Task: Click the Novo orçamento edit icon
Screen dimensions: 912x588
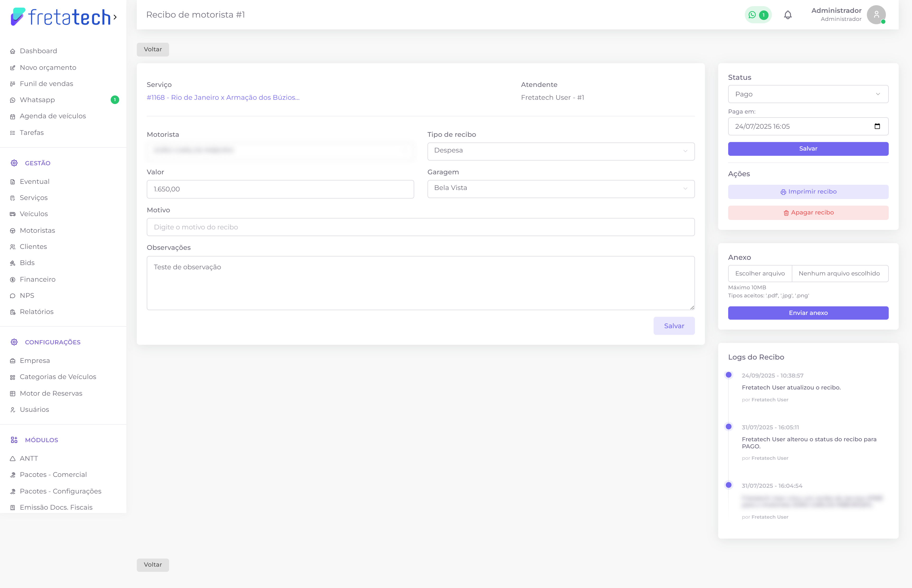Action: click(13, 68)
